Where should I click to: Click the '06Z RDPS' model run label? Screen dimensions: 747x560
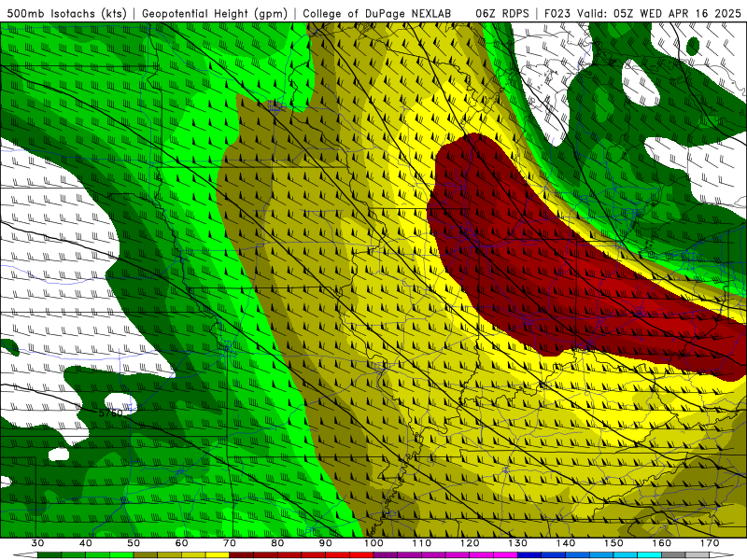tap(502, 13)
